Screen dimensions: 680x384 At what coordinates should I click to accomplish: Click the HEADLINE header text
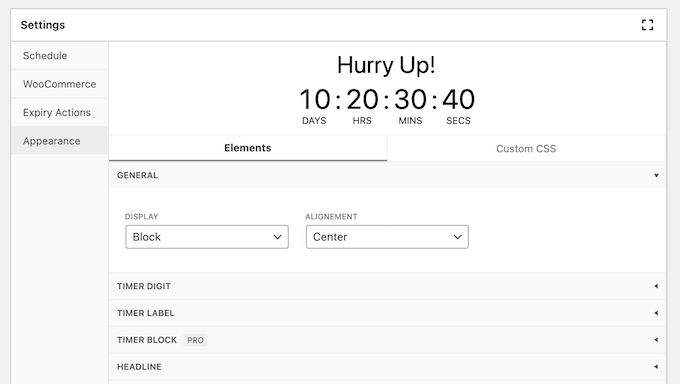(x=139, y=367)
